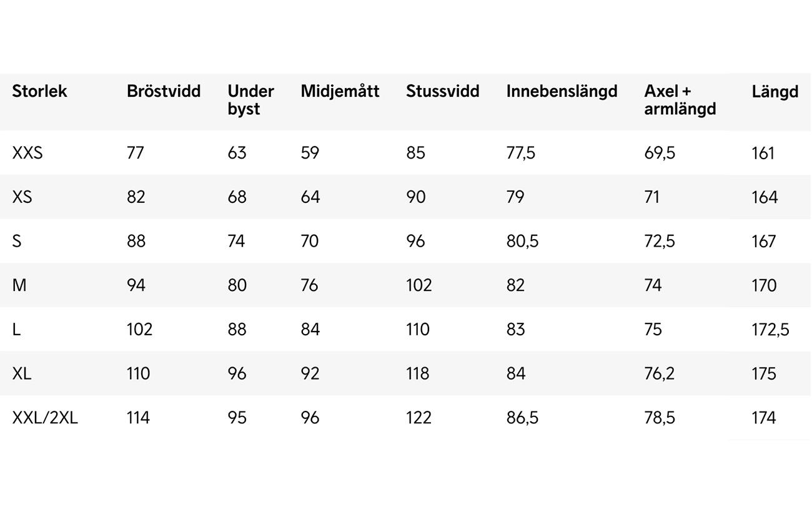Click Längd value 172,5 in L row
Screen dimensions: 812x512
tap(770, 330)
